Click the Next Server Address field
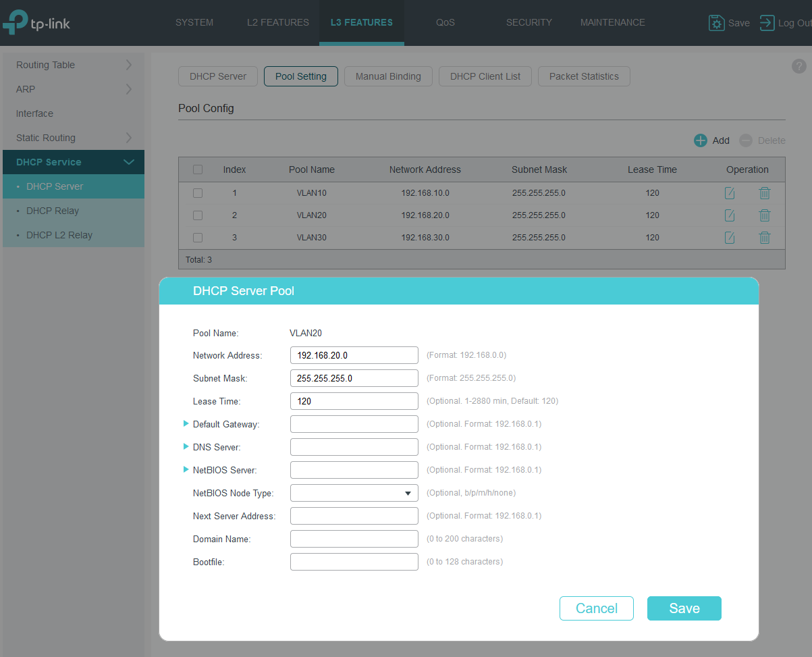The height and width of the screenshot is (657, 812). tap(354, 516)
